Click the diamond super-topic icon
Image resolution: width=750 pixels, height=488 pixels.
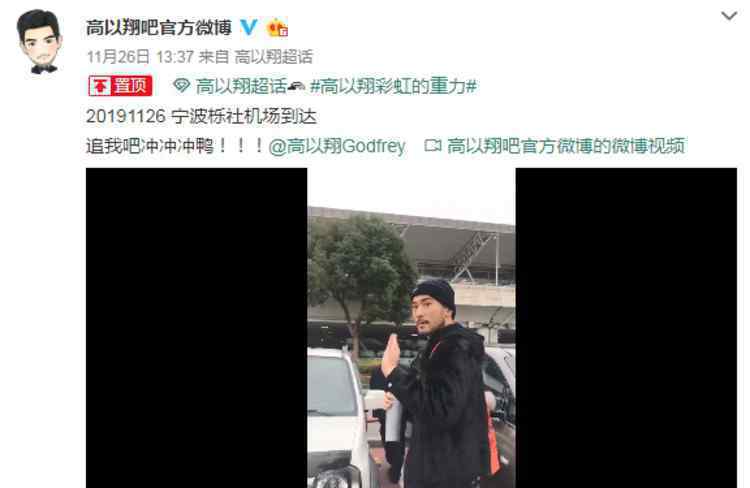point(182,86)
